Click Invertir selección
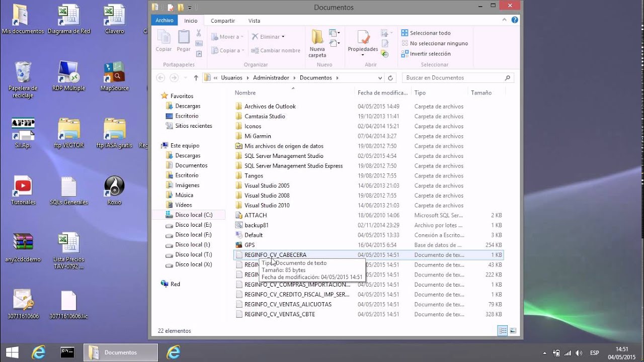Viewport: 644px width, 362px height. [x=426, y=54]
